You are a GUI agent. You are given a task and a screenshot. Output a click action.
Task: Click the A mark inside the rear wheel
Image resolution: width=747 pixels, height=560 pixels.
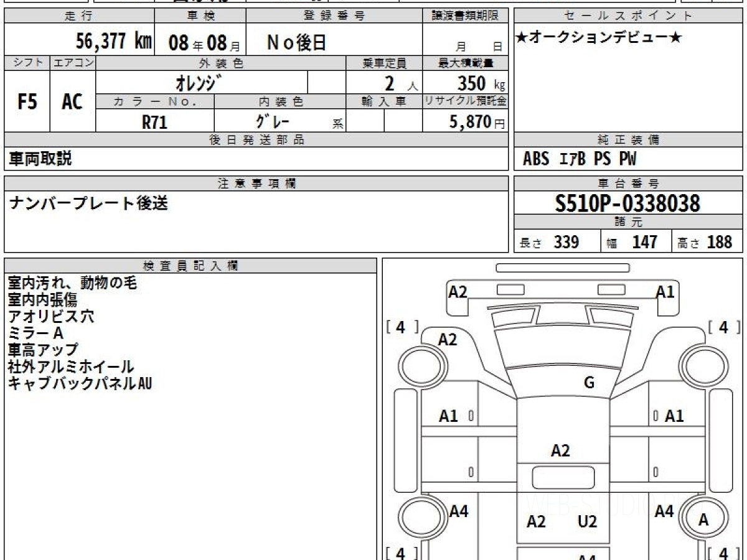click(x=703, y=521)
